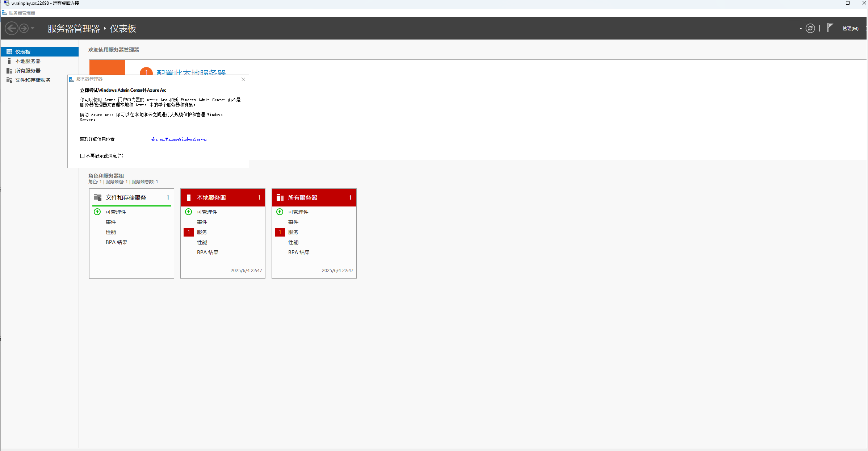This screenshot has width=868, height=451.
Task: Select 本地服务器 in the left sidebar
Action: [28, 61]
